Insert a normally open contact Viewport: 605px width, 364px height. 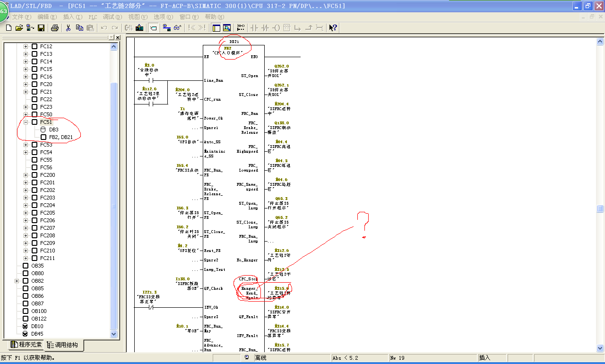coord(254,28)
